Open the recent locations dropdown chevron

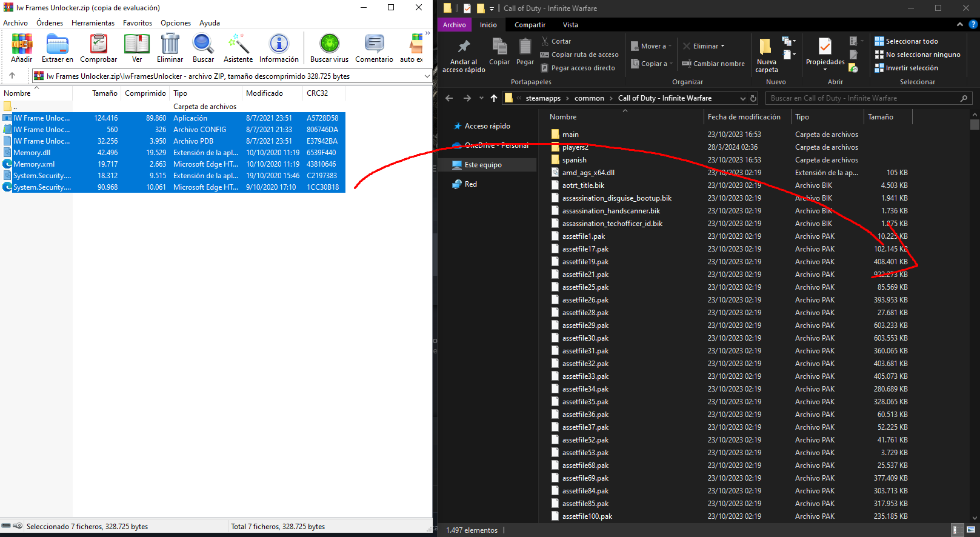click(481, 98)
